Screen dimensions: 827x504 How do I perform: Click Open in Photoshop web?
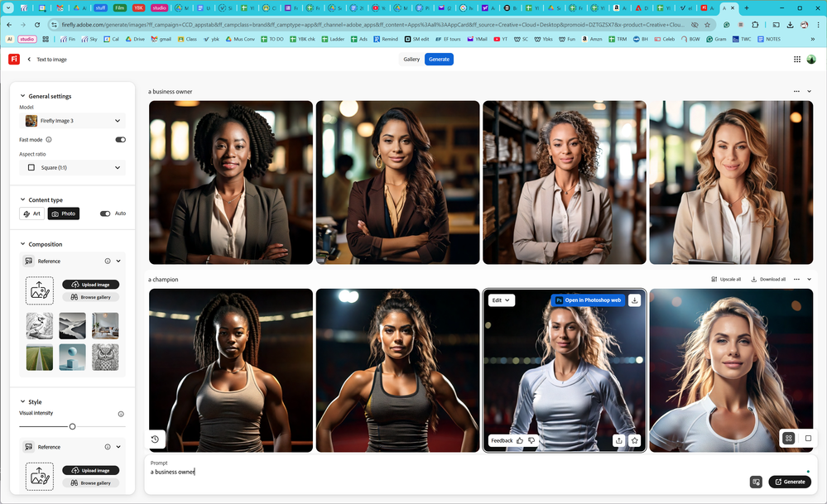tap(588, 300)
